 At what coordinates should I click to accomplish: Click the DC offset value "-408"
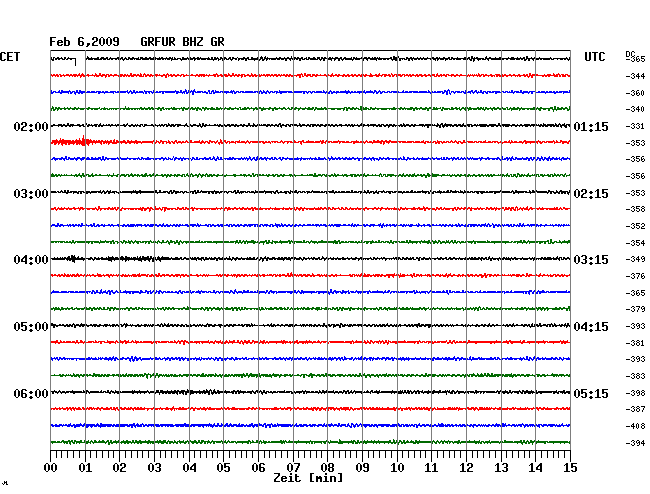tap(635, 426)
